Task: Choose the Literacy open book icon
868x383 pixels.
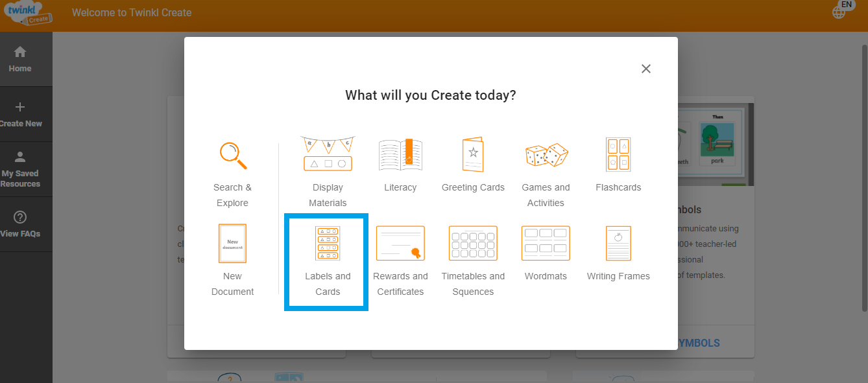Action: pyautogui.click(x=400, y=154)
